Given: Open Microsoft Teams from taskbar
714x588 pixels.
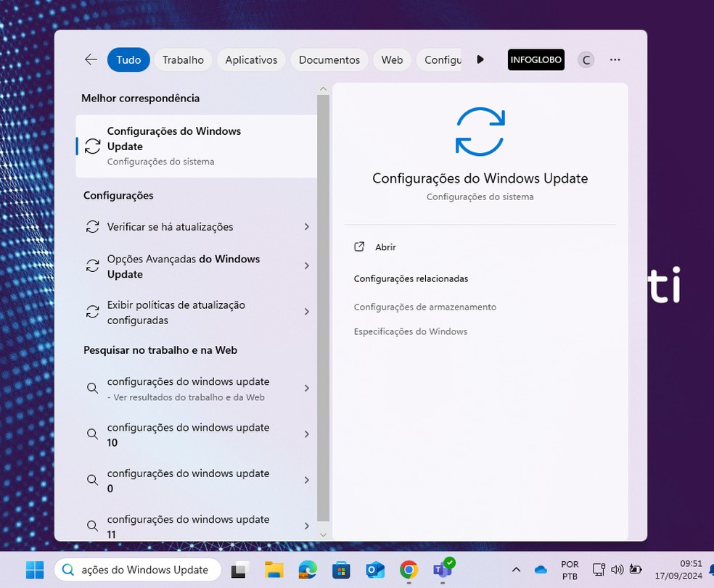Looking at the screenshot, I should (443, 569).
